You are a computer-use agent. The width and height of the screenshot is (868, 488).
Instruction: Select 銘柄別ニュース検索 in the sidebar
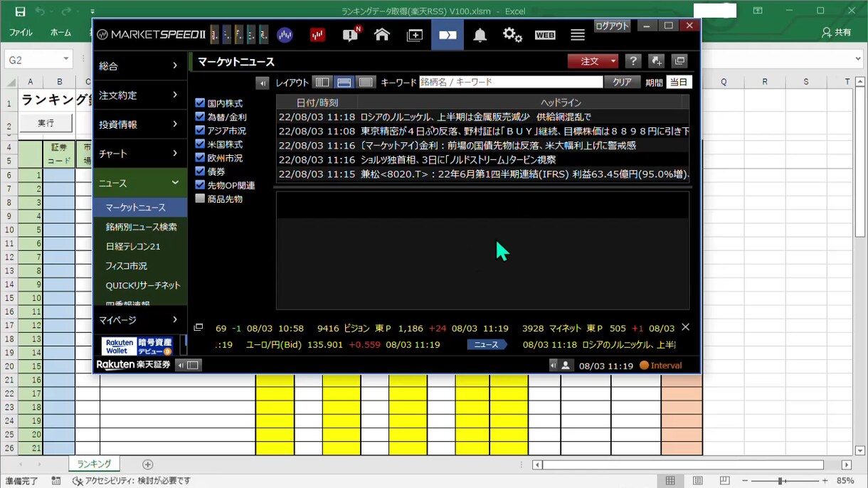pyautogui.click(x=141, y=227)
